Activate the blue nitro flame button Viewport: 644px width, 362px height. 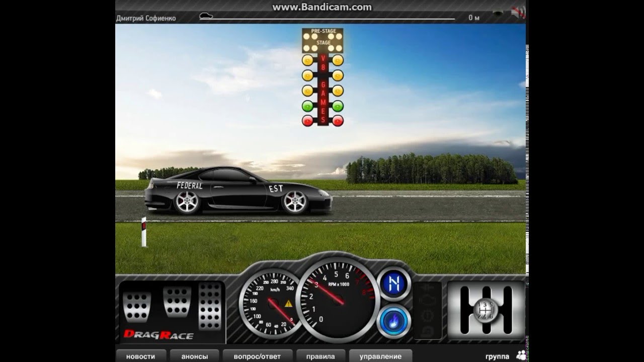click(x=394, y=321)
